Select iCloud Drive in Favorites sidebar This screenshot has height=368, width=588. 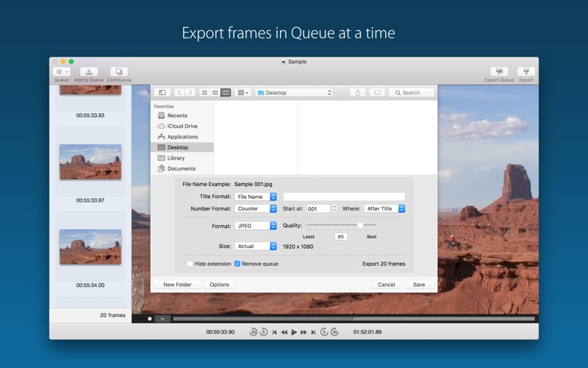(x=182, y=126)
